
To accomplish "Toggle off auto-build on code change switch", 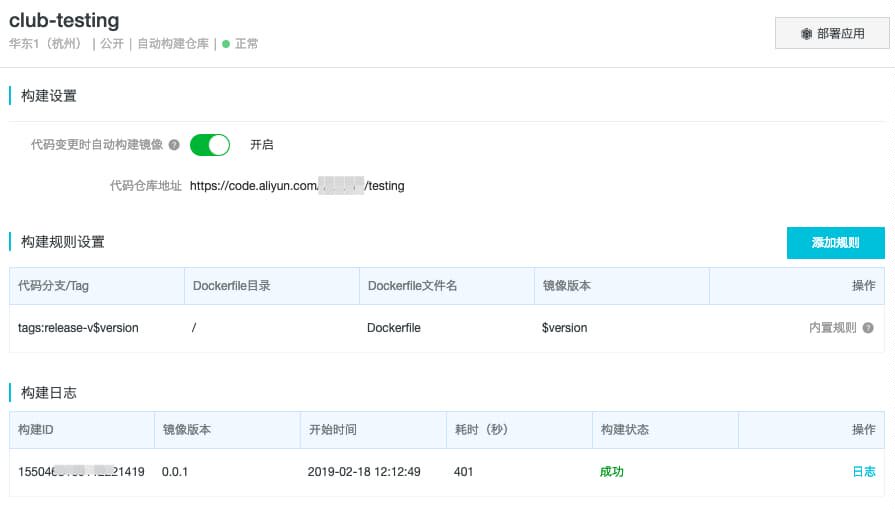I will tap(209, 145).
